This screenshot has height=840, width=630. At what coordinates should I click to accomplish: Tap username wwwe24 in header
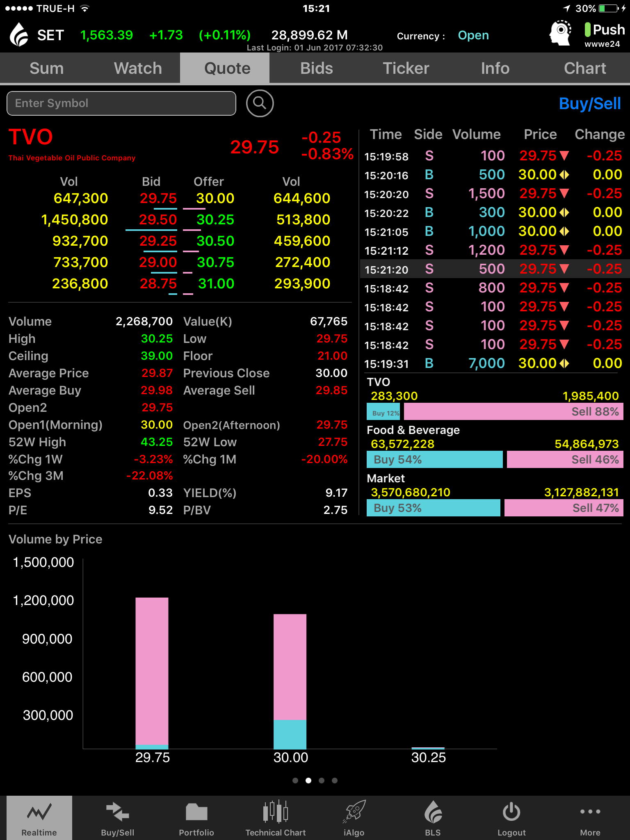tap(602, 44)
